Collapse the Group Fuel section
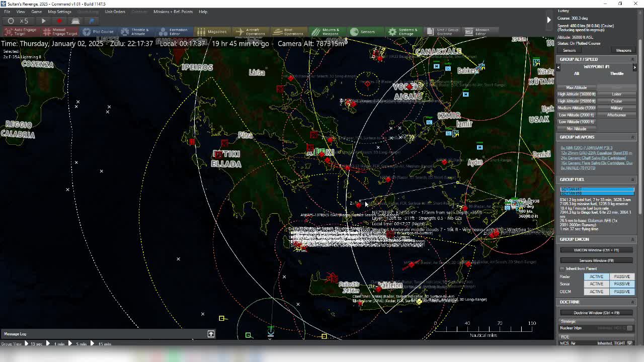 pyautogui.click(x=632, y=179)
